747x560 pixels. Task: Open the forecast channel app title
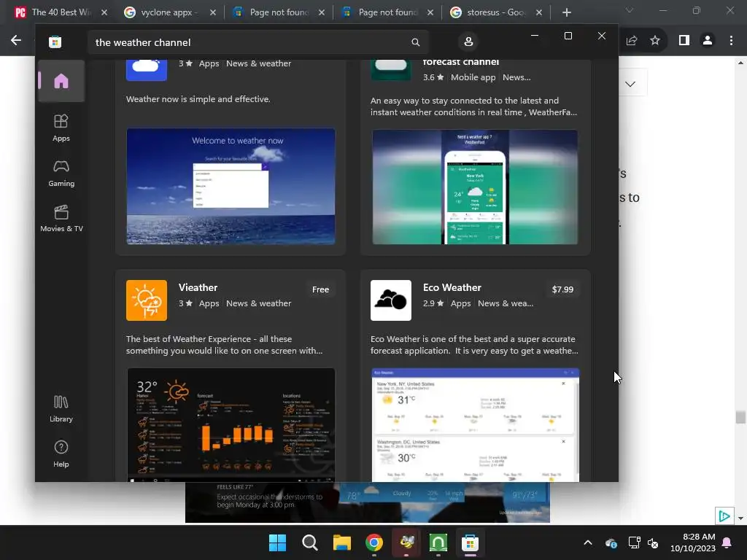coord(461,63)
